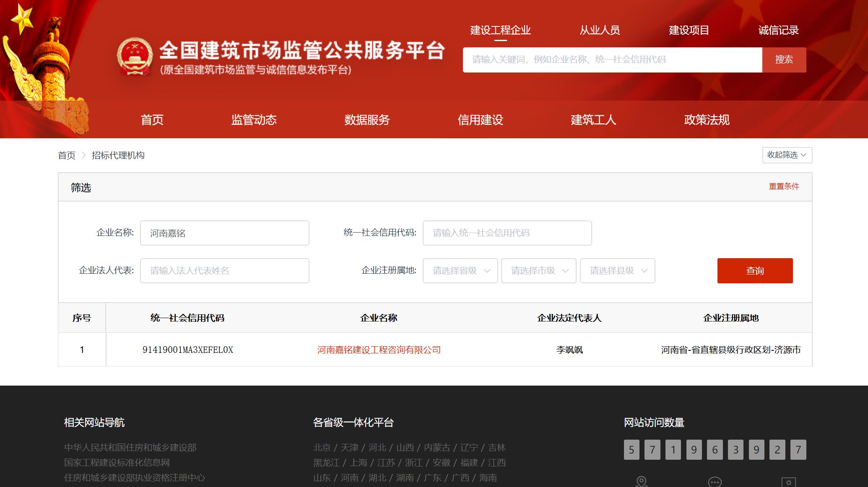Open 内蒙古 provincial platform link
The width and height of the screenshot is (868, 487).
(x=437, y=448)
